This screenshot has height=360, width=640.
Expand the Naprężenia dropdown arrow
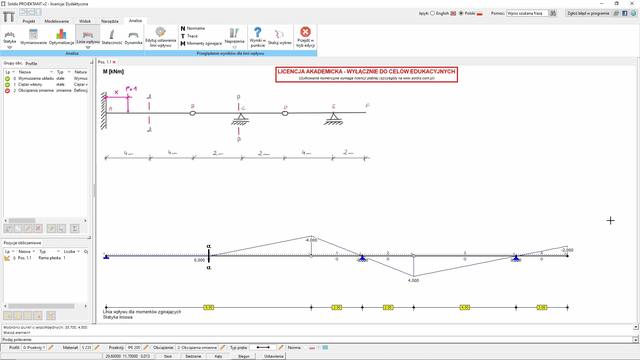(x=234, y=47)
